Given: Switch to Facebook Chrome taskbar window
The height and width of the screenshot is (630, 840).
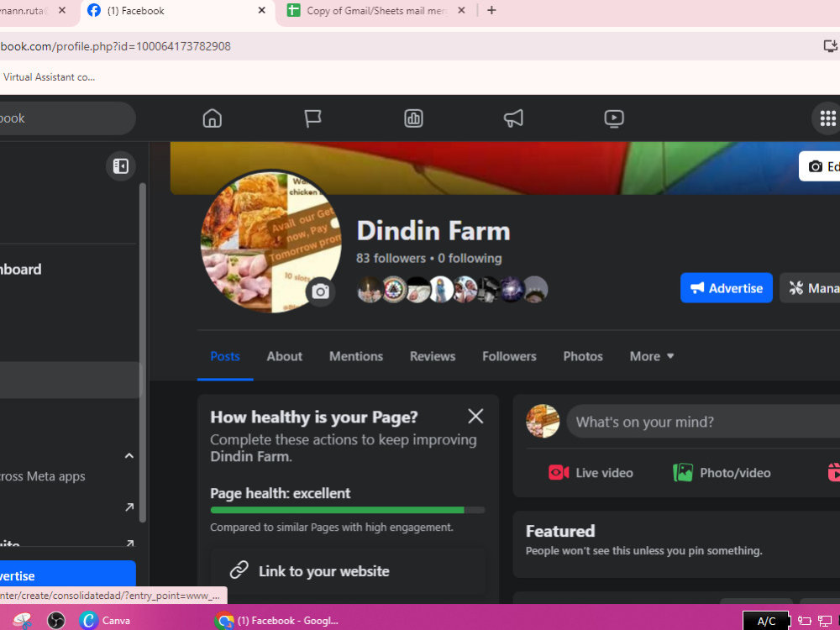Looking at the screenshot, I should click(276, 621).
